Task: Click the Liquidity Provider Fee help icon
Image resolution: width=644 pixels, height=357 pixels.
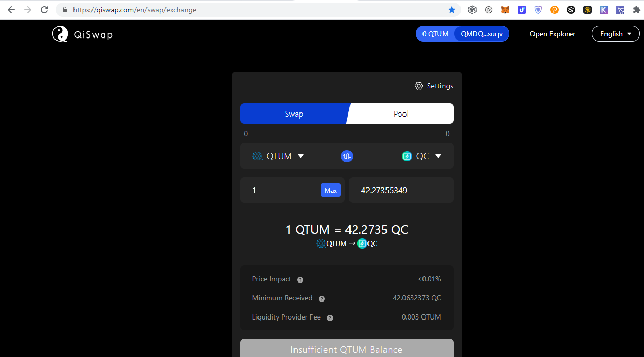Action: click(330, 318)
